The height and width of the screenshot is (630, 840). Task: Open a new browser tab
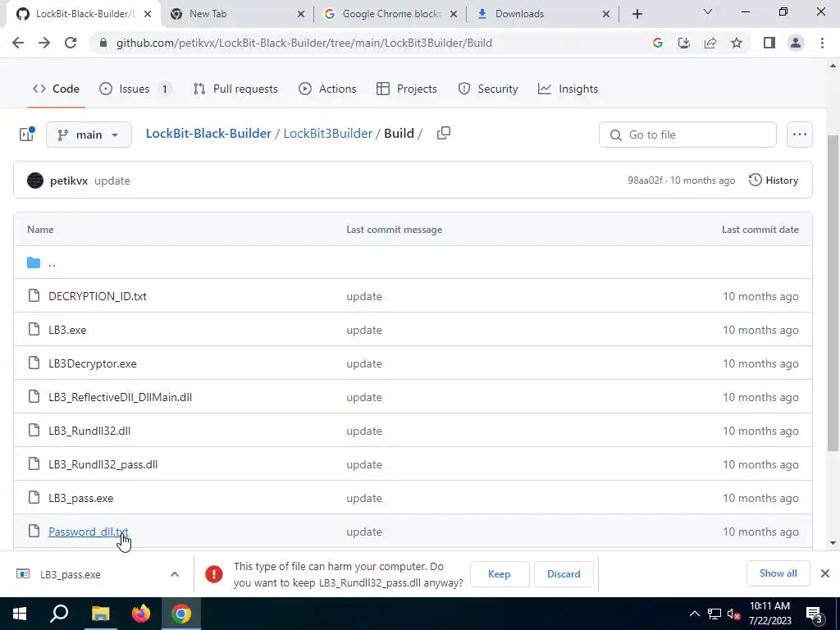(x=637, y=14)
